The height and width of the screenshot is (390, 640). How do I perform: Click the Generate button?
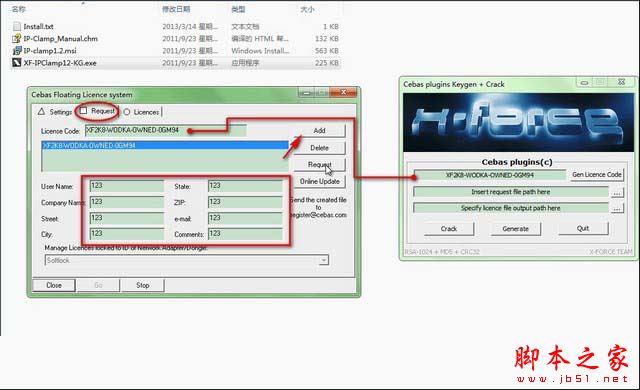click(516, 229)
